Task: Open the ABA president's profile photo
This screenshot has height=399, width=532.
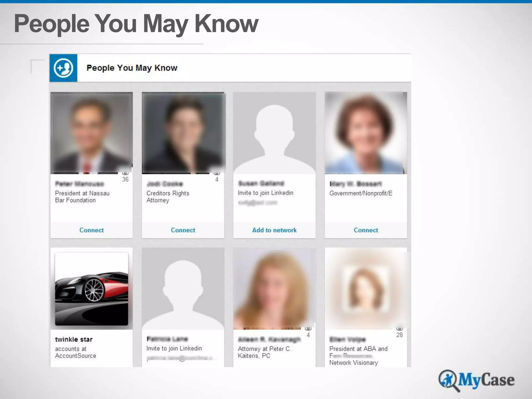Action: (x=366, y=289)
